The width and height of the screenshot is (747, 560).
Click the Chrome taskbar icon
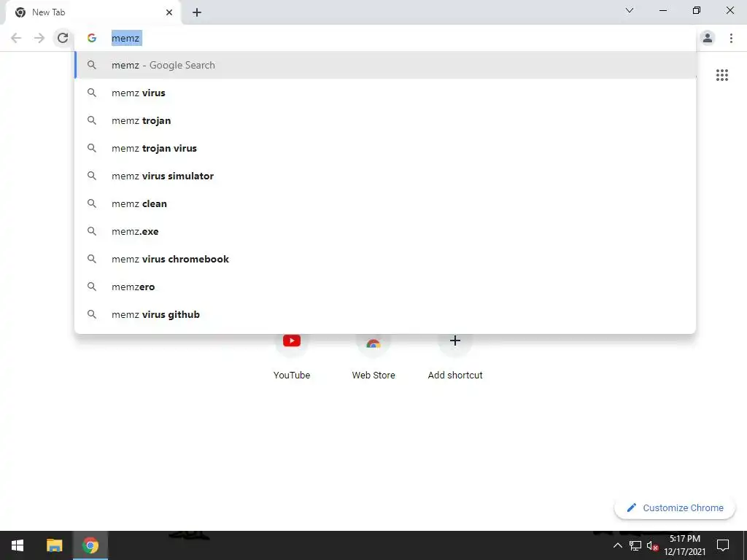[90, 545]
